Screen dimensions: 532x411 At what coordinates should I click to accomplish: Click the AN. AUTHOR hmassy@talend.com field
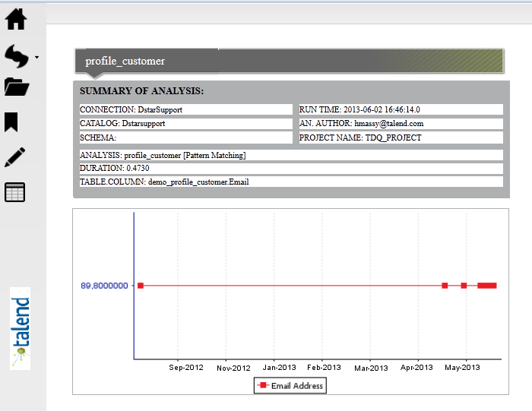[x=400, y=123]
